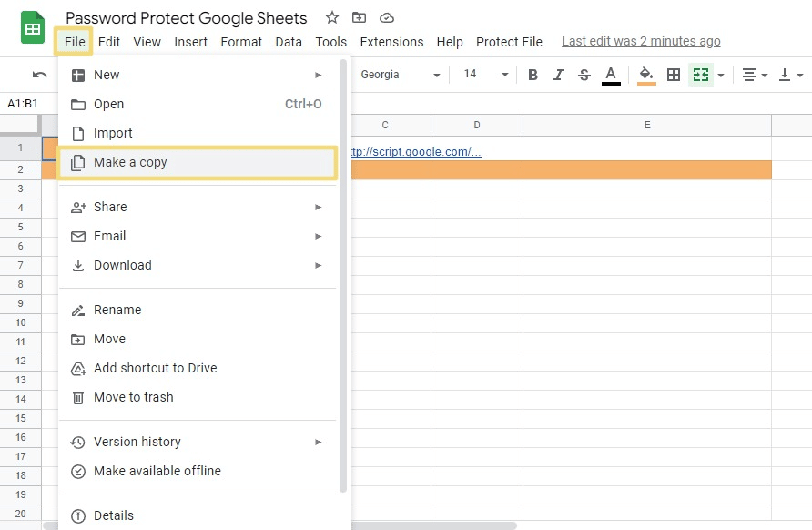812x530 pixels.
Task: Toggle bold formatting
Action: pos(533,75)
